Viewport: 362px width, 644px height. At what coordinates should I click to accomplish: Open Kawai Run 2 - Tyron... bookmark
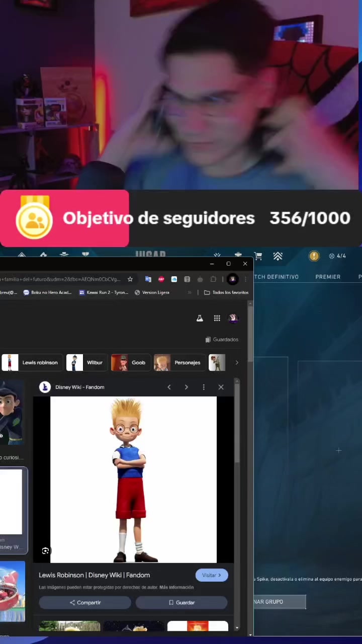(104, 292)
